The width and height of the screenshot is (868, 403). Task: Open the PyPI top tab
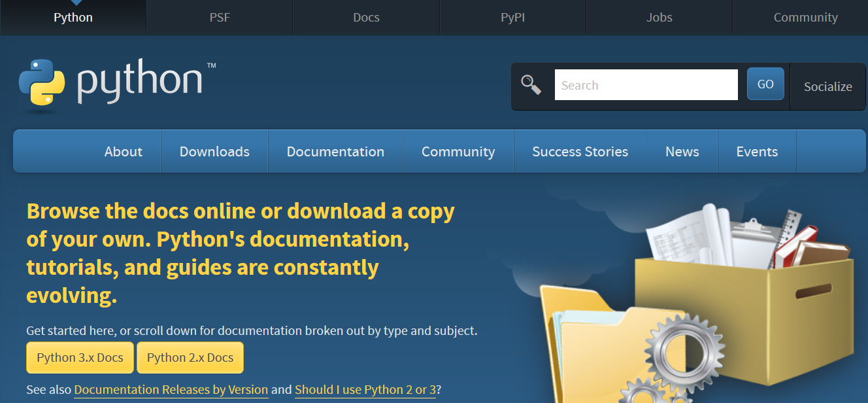coord(512,18)
